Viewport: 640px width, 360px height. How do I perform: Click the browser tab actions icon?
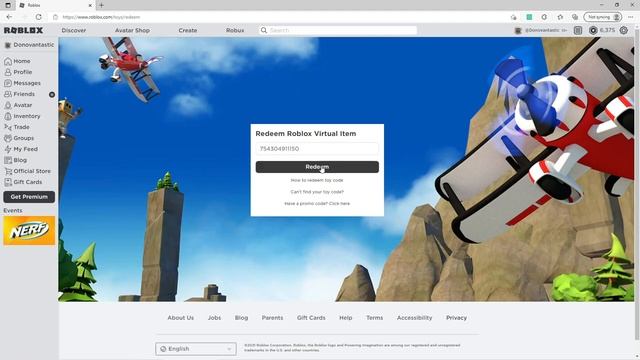8,5
